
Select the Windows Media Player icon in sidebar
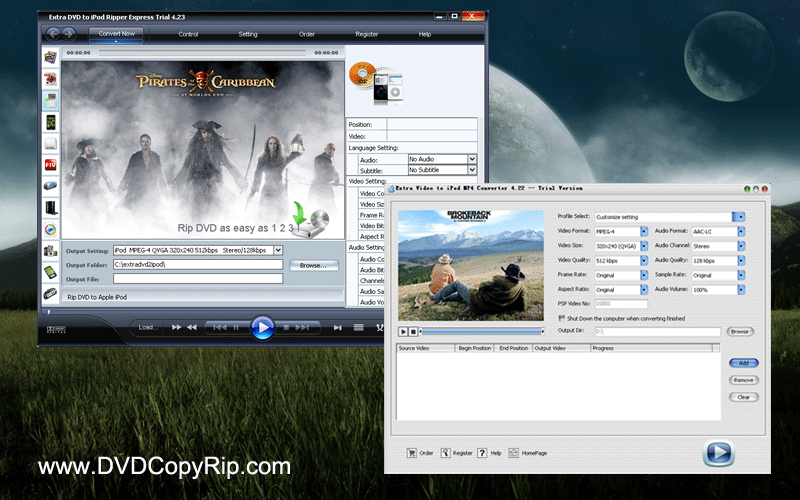point(51,229)
